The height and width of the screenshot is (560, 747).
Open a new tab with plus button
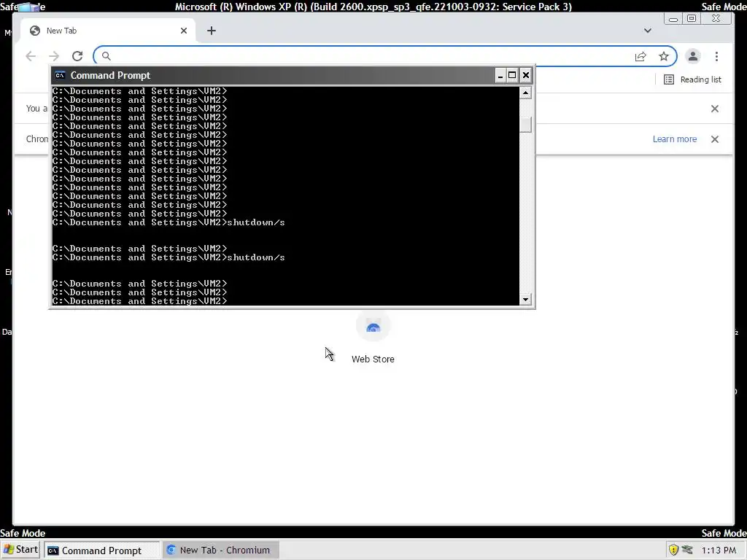click(x=212, y=31)
